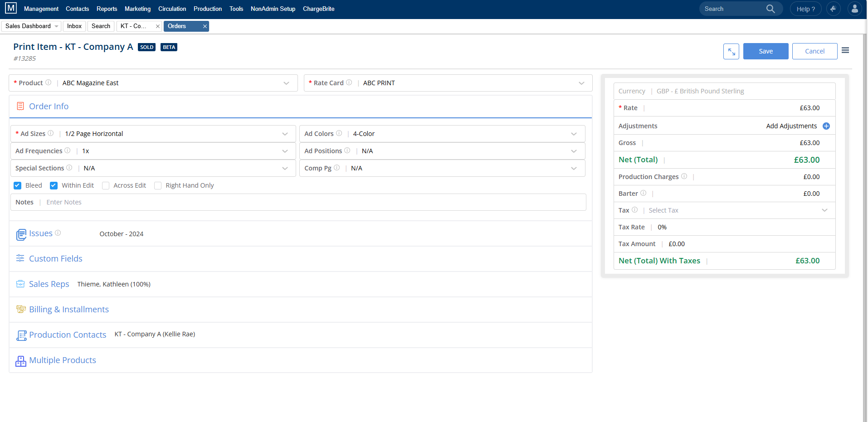Click the Multiple Products icon
The height and width of the screenshot is (422, 868).
pyautogui.click(x=21, y=361)
